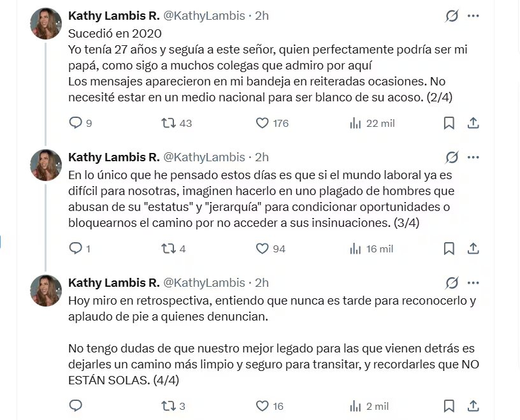Open the share icon on the first tweet

pyautogui.click(x=473, y=123)
